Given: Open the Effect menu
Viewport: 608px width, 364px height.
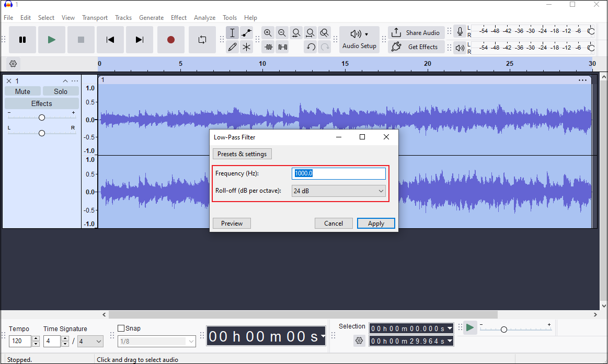Looking at the screenshot, I should tap(179, 17).
